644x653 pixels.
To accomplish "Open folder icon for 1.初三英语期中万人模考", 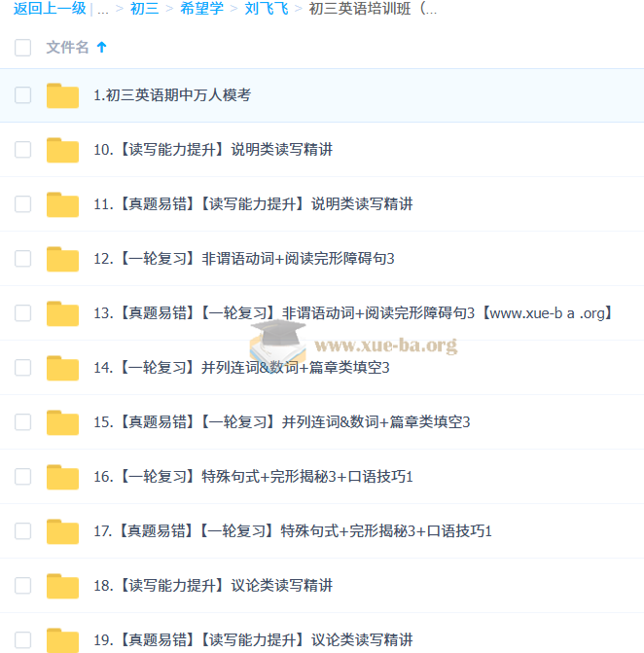I will click(x=62, y=95).
